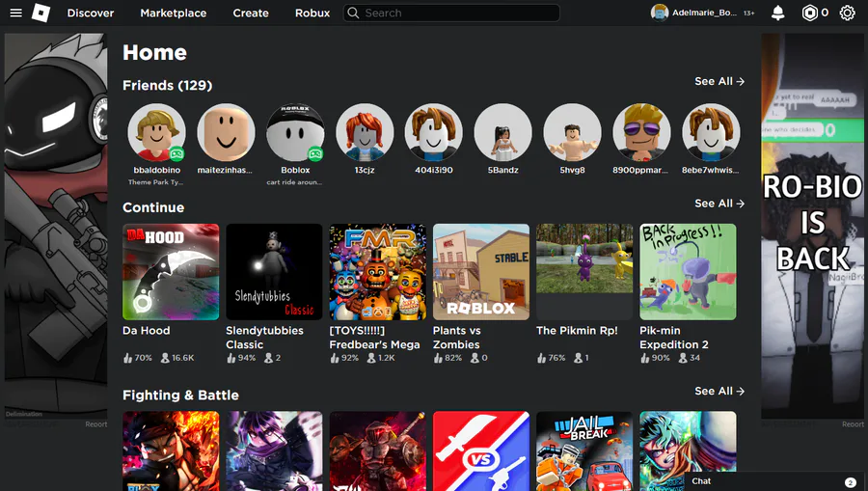The width and height of the screenshot is (868, 491).
Task: Click the RO-BIO IS BACK advertisement
Action: (812, 226)
